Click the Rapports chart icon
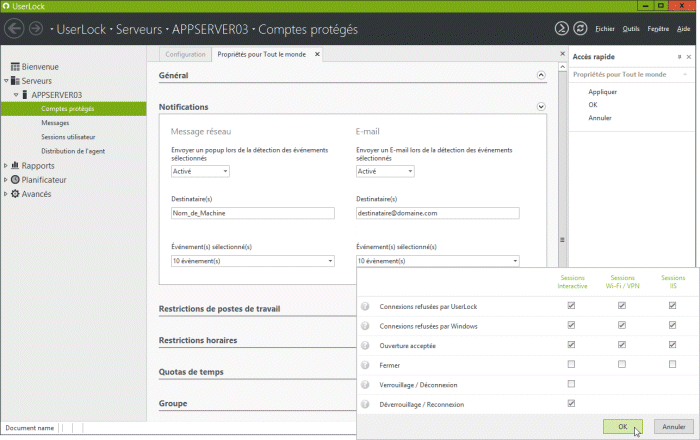 pyautogui.click(x=15, y=165)
